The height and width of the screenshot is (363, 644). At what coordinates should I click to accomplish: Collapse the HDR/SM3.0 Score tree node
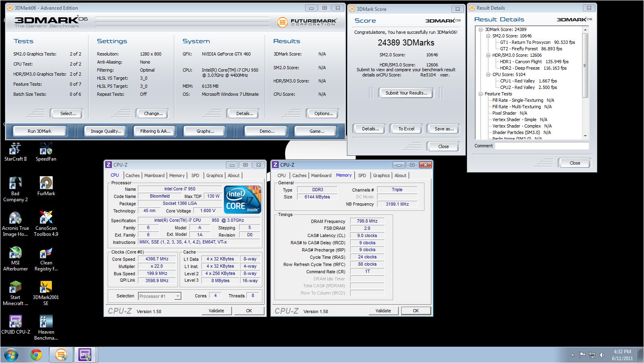(x=488, y=55)
